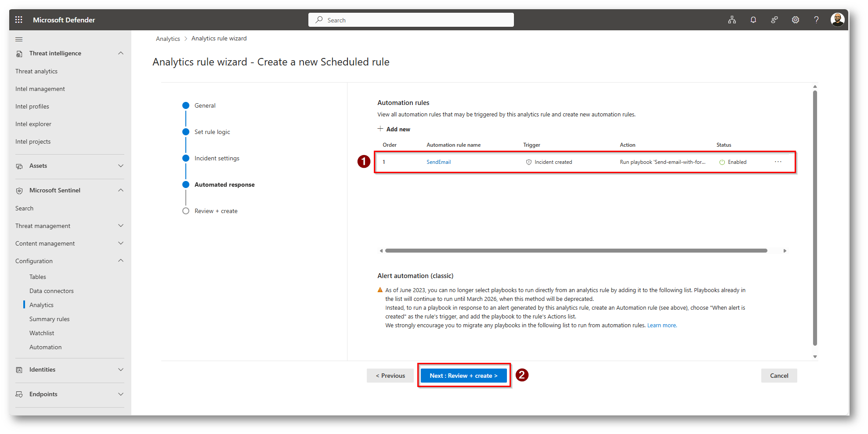Viewport: 868px width, 434px height.
Task: Click the plus icon beside Add new
Action: (x=380, y=129)
